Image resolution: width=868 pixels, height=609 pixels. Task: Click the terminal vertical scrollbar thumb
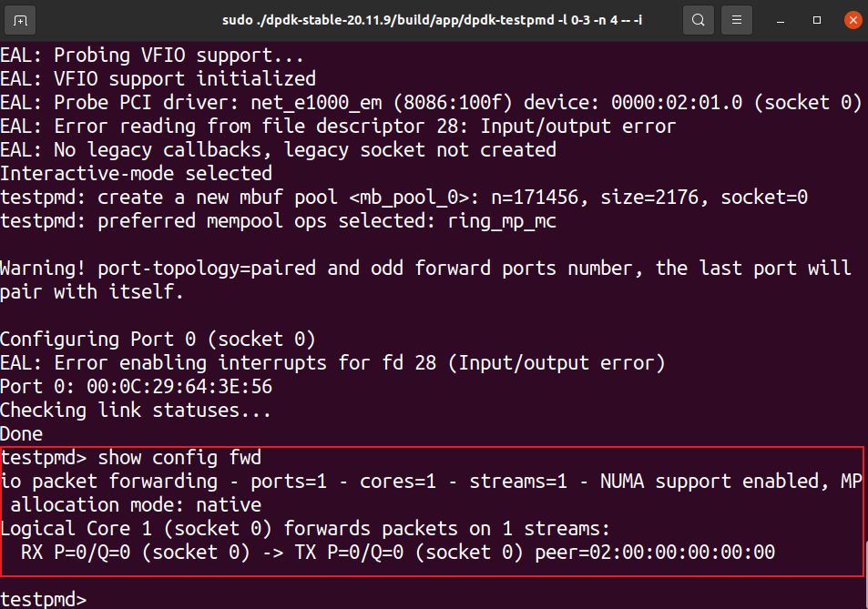click(x=863, y=573)
